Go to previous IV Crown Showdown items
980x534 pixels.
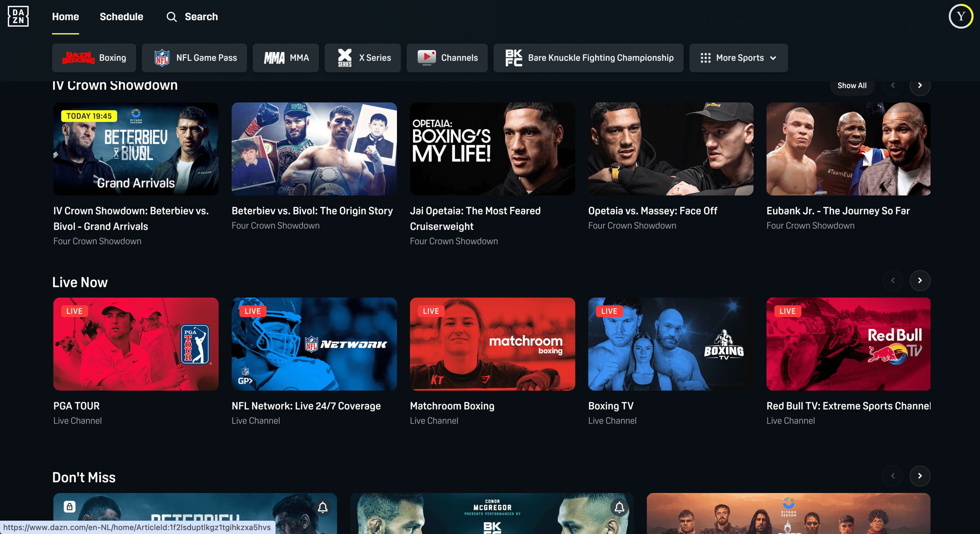pyautogui.click(x=893, y=85)
